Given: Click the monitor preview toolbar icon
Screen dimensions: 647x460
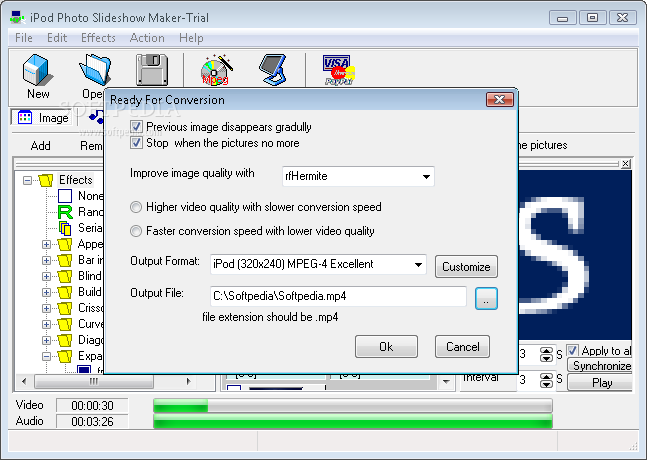Looking at the screenshot, I should point(274,69).
